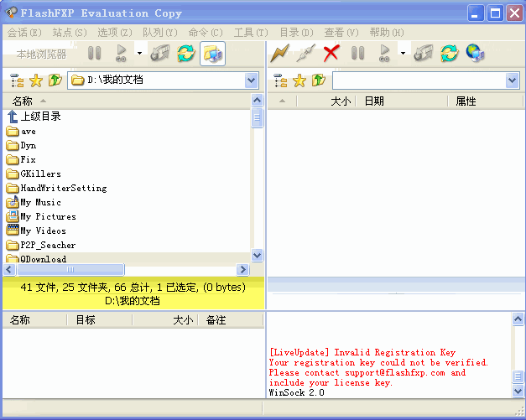Click the remote path input field
The image size is (526, 420).
click(x=419, y=80)
